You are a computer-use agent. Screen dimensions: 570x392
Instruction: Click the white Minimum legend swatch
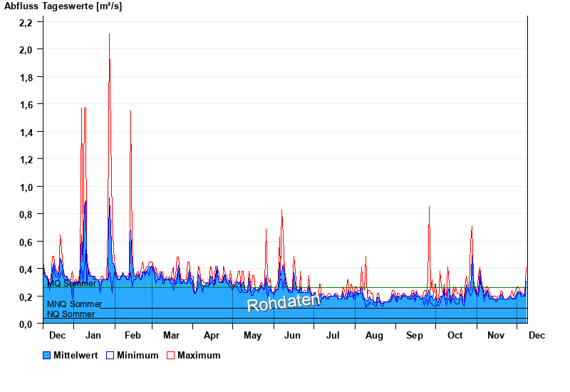[110, 355]
